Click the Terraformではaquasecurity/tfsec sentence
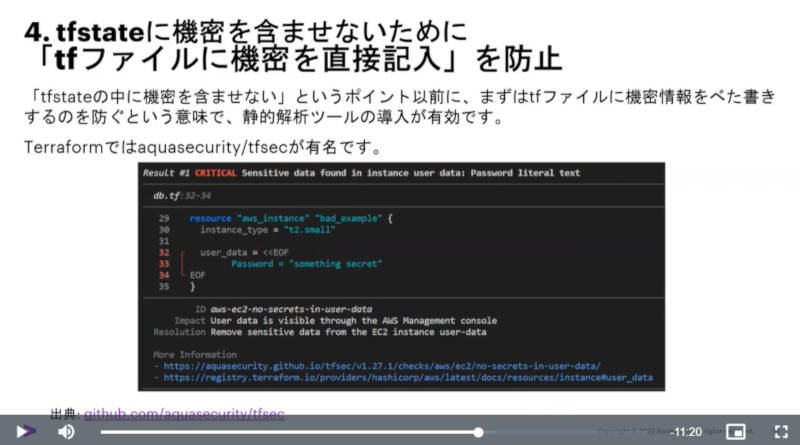Viewport: 800px width, 445px height. [x=203, y=147]
